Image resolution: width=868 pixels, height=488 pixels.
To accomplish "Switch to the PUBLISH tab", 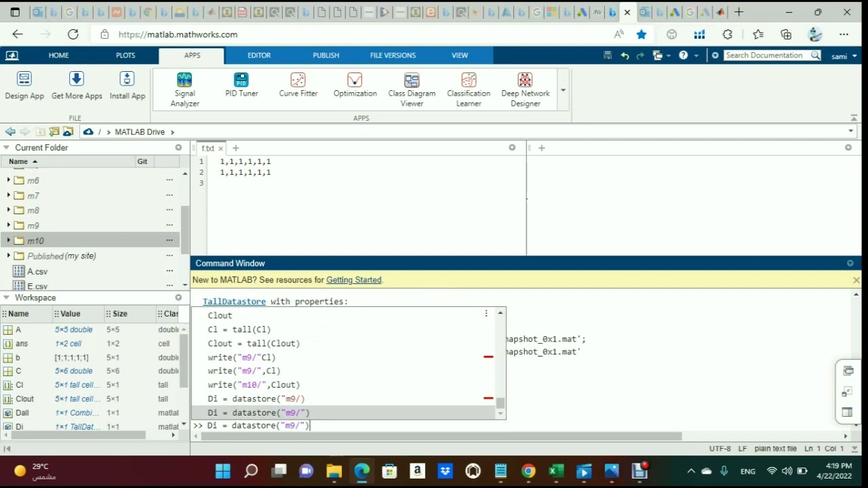I will 326,56.
